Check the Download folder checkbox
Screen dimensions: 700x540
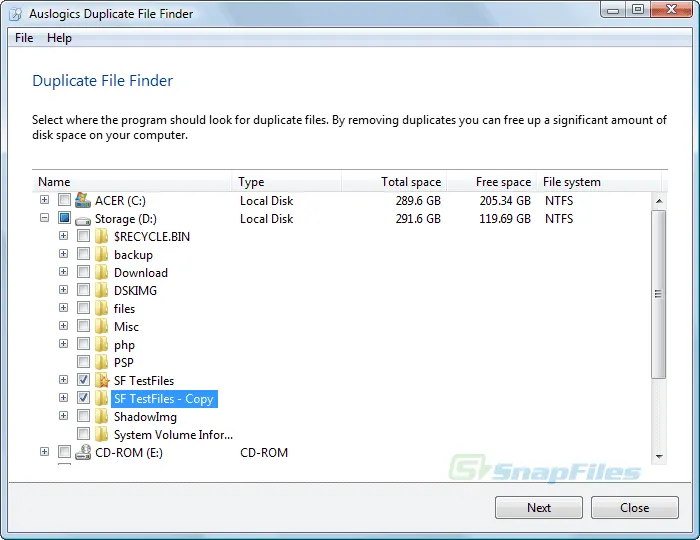(x=83, y=272)
